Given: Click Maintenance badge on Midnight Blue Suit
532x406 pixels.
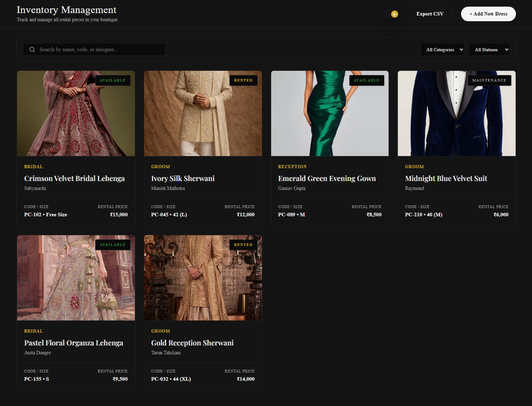Looking at the screenshot, I should coord(489,80).
